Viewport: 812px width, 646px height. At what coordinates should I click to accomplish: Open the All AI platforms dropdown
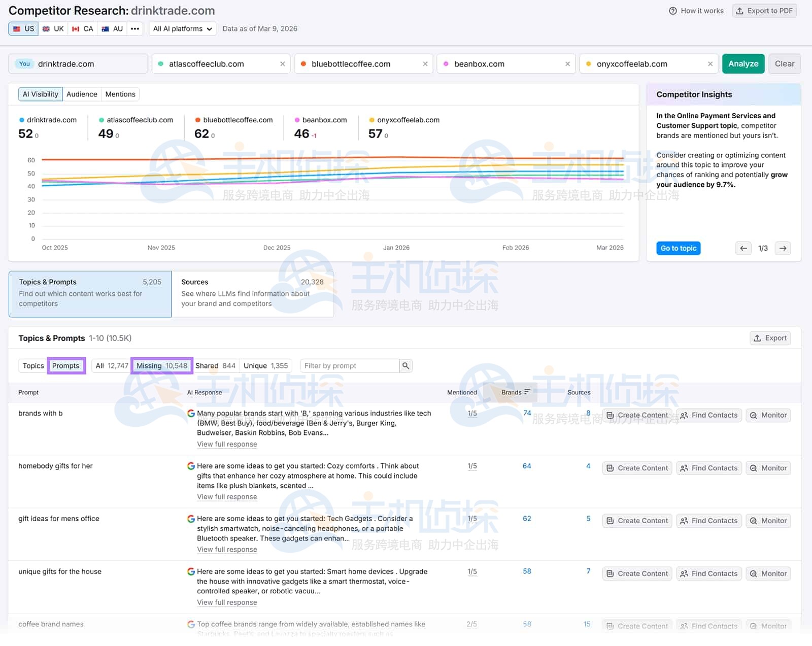point(183,29)
